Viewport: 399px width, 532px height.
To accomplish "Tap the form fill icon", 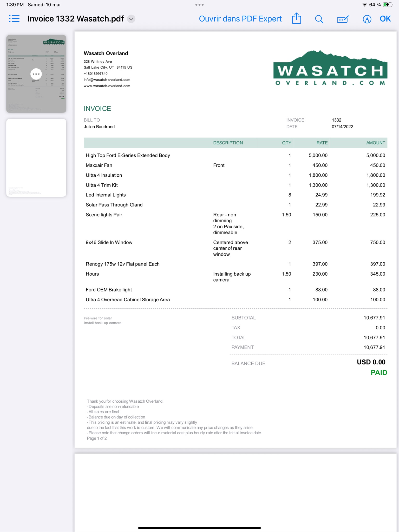I will tap(343, 19).
